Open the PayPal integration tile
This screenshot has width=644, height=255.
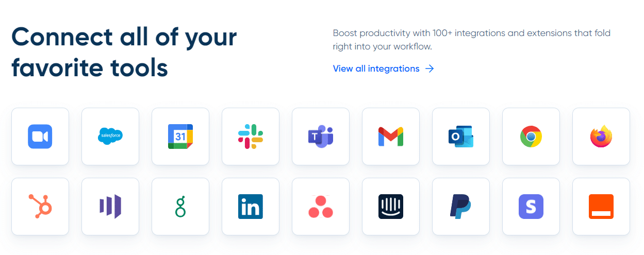(461, 207)
